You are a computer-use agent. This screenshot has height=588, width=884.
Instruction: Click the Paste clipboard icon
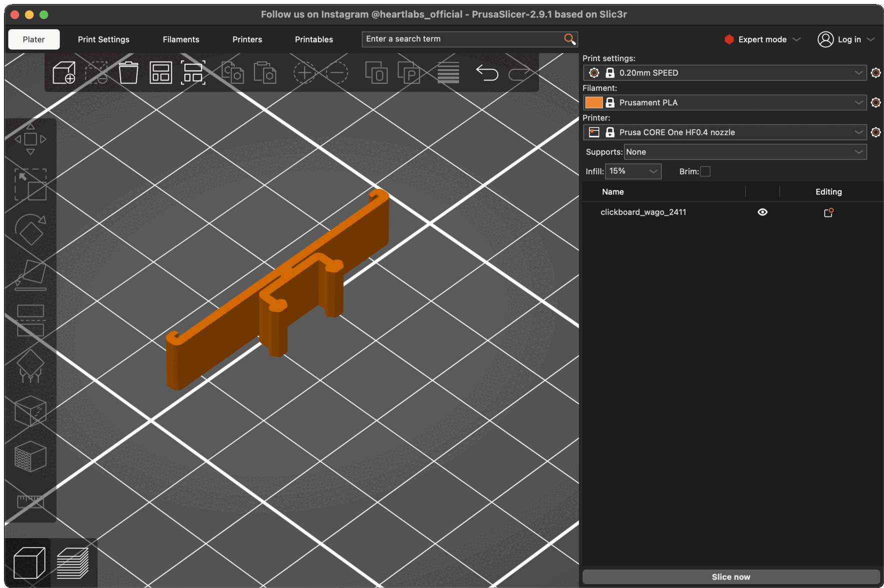(265, 73)
